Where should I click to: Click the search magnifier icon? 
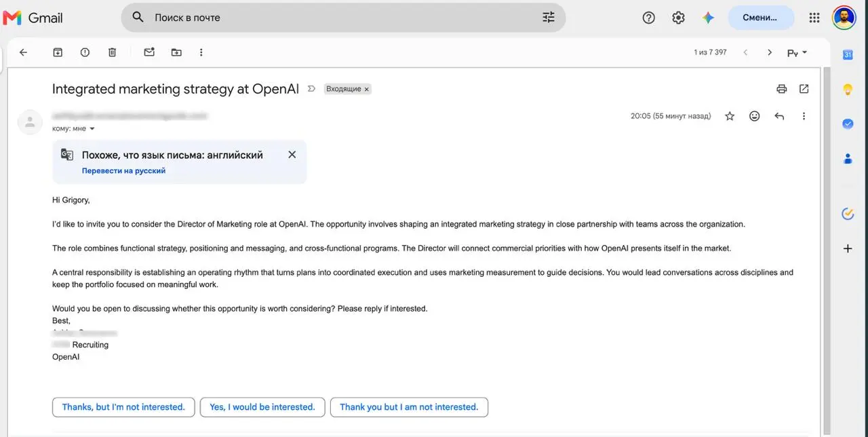[x=138, y=18]
